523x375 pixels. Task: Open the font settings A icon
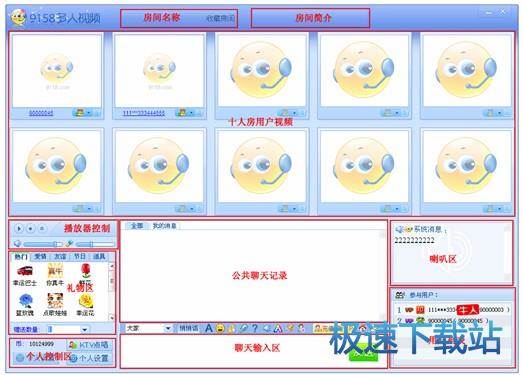tap(209, 329)
